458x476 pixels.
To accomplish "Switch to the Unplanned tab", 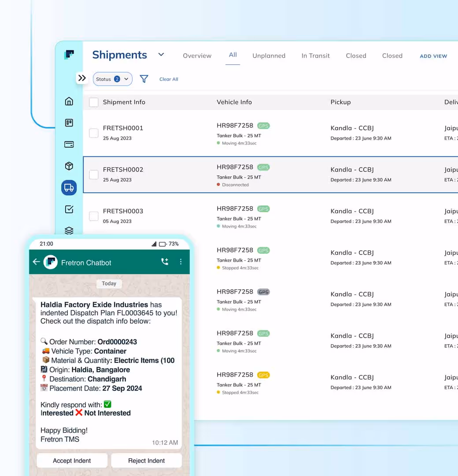I will coord(269,56).
